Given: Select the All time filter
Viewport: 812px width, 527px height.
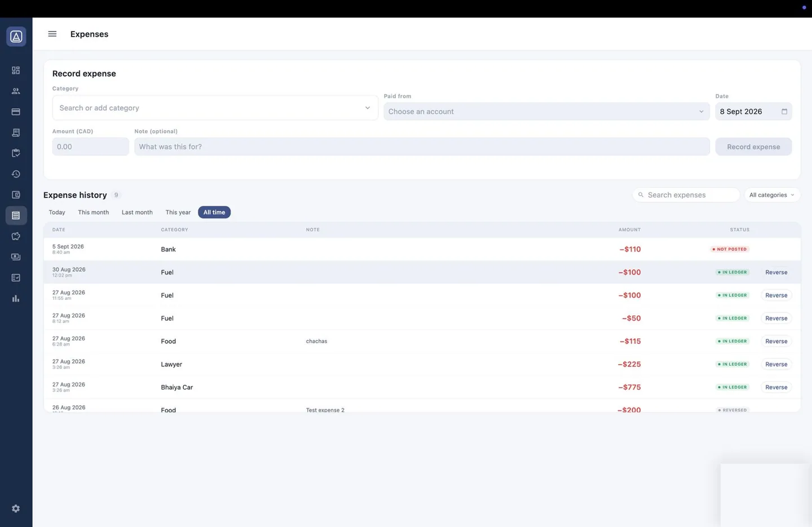Looking at the screenshot, I should point(214,212).
